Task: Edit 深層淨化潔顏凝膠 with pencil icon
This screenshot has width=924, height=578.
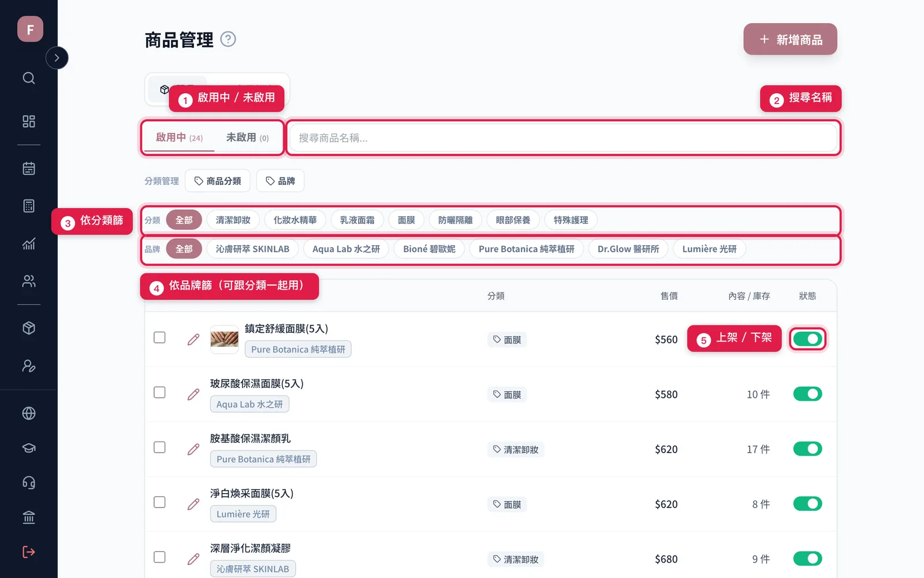Action: (x=193, y=559)
